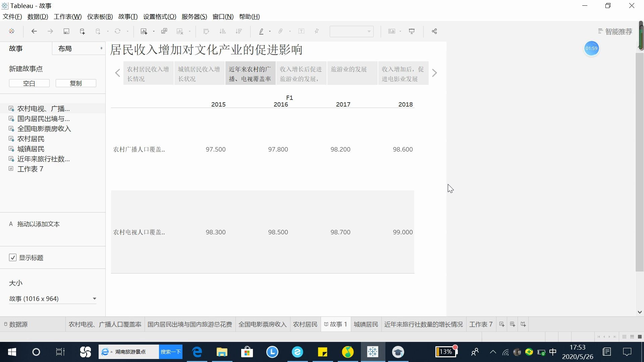Image resolution: width=644 pixels, height=362 pixels.
Task: Click the share workbook toolbar icon
Action: click(434, 31)
